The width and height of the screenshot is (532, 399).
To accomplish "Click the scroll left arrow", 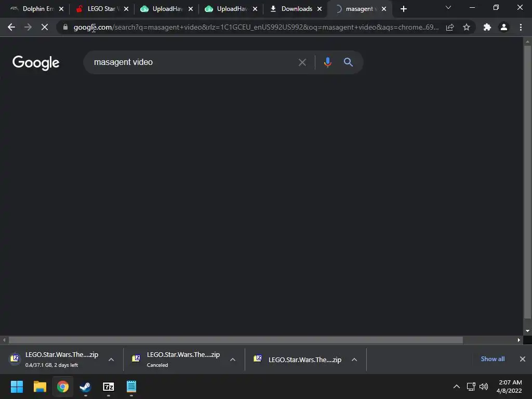I will [4, 340].
